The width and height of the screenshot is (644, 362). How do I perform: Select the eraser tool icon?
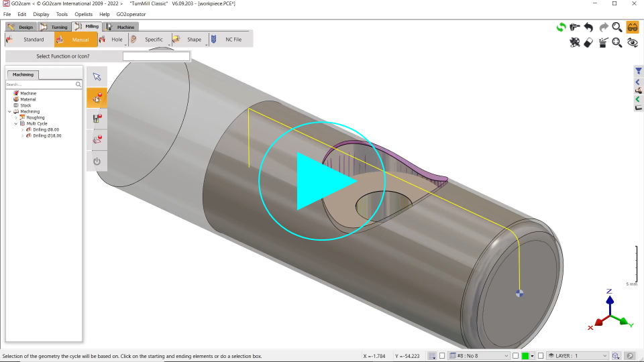(588, 43)
